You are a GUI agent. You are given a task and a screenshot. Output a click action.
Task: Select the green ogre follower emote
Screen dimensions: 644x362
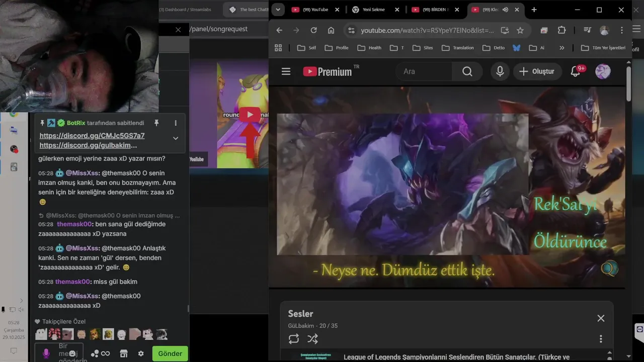[x=108, y=334]
